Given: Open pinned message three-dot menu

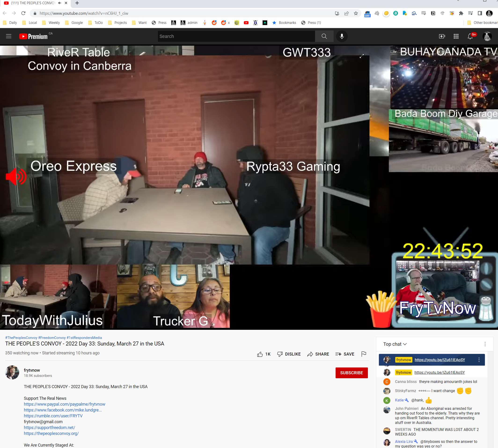Looking at the screenshot, I should pyautogui.click(x=479, y=360).
